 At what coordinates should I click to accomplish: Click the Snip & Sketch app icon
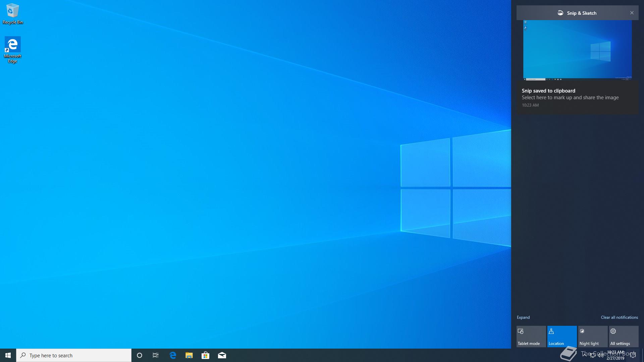pos(560,13)
